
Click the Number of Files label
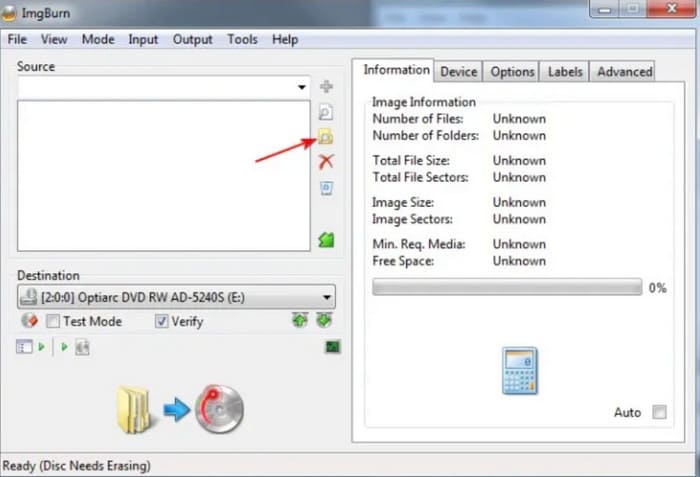pyautogui.click(x=418, y=119)
